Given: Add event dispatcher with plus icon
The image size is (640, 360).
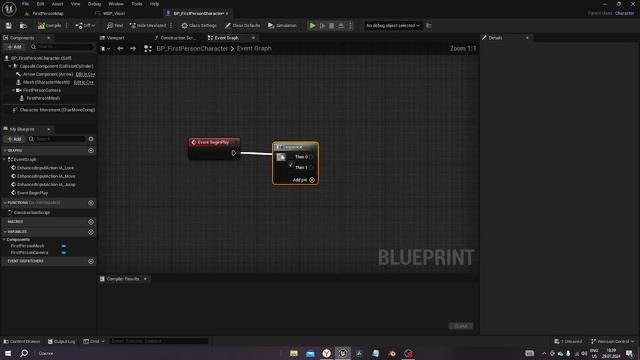Looking at the screenshot, I should click(x=91, y=261).
